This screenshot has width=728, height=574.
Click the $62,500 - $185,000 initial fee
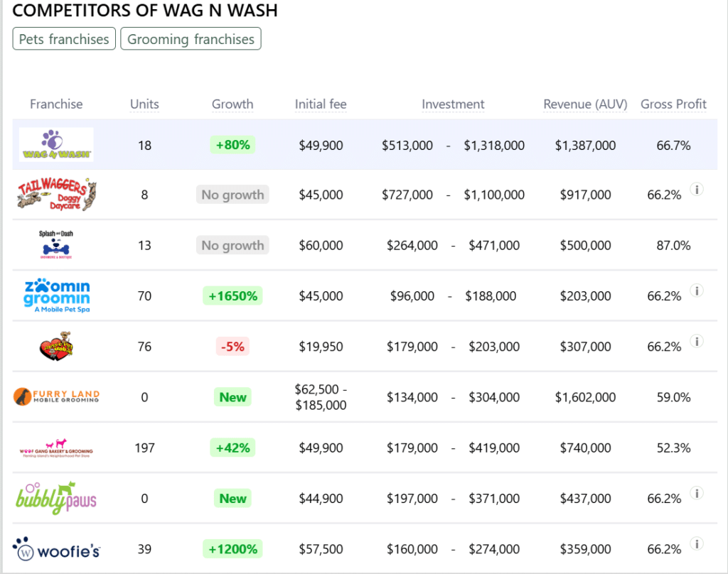(x=321, y=397)
